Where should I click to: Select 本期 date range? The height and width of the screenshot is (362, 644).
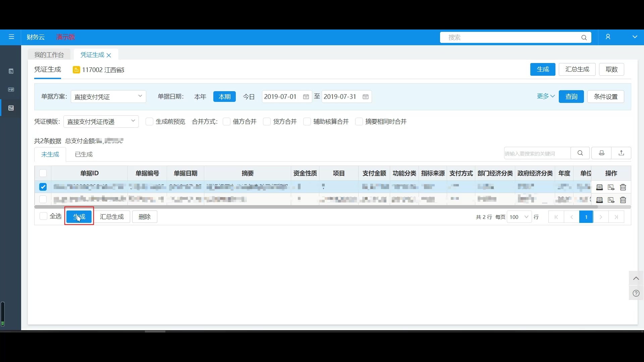point(224,97)
